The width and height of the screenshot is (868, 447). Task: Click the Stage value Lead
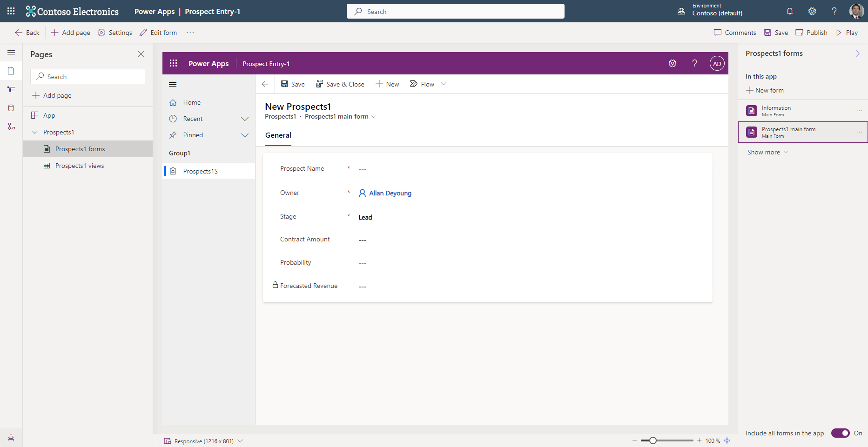pos(365,217)
